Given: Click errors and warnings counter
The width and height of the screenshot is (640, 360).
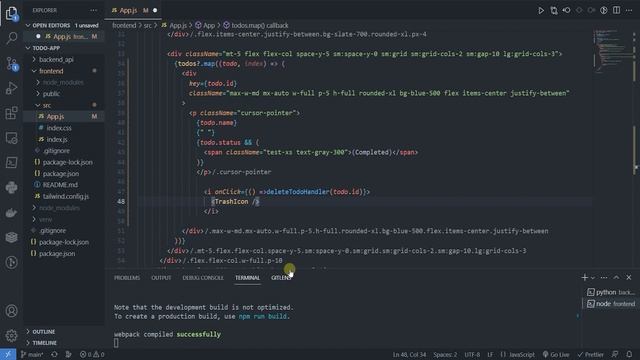Looking at the screenshot, I should coord(92,354).
